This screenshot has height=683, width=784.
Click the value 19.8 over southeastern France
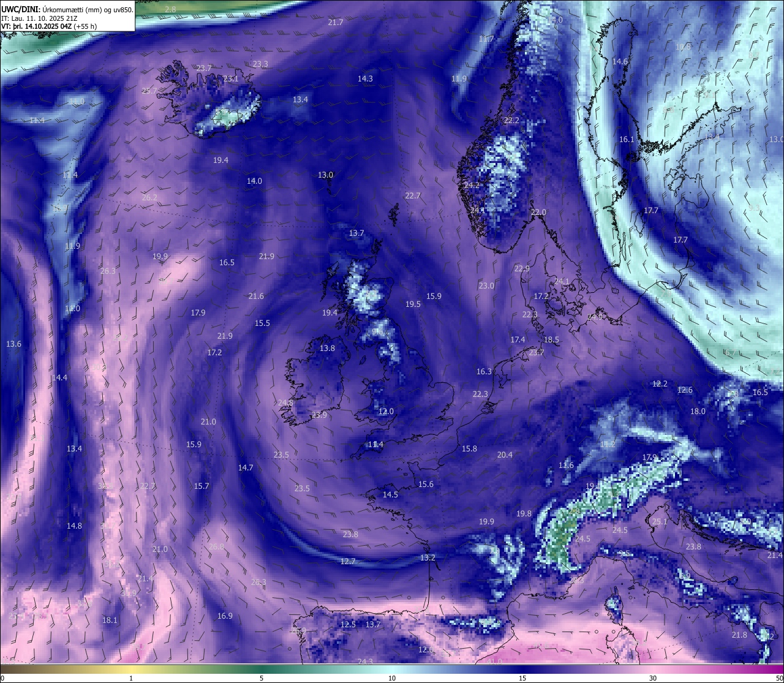[x=524, y=514]
